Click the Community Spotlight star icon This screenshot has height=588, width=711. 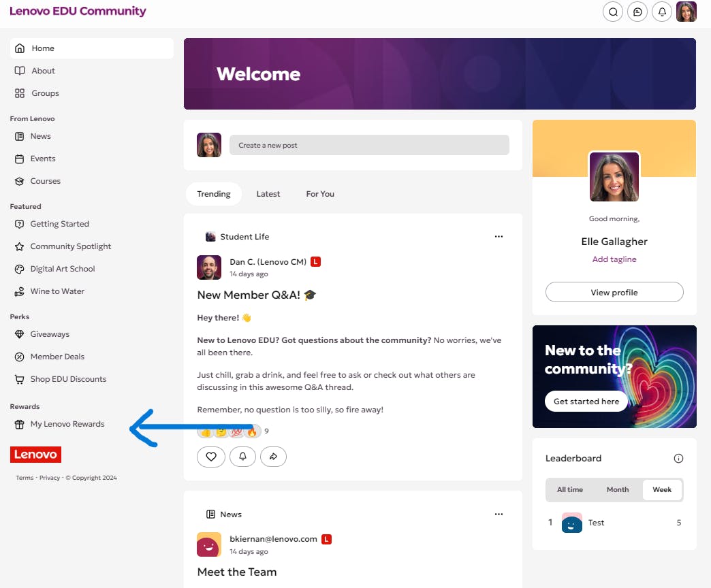(20, 246)
